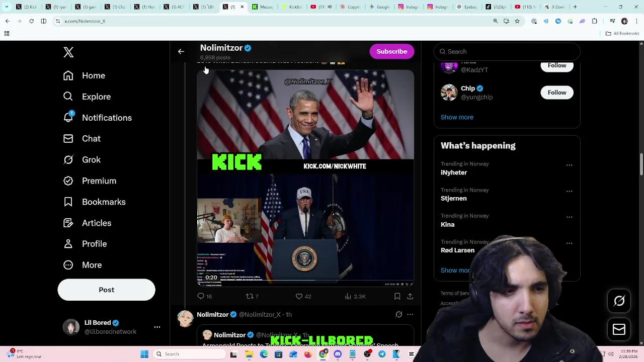
Task: Open Telegram from the taskbar
Action: coord(382,354)
